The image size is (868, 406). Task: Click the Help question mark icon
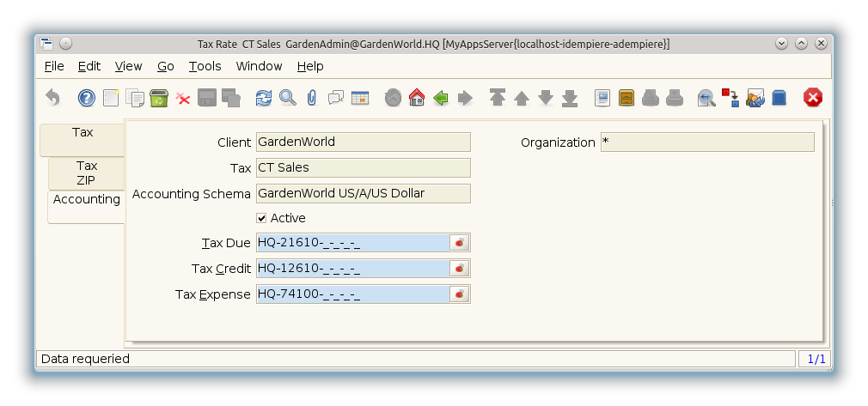pyautogui.click(x=86, y=98)
